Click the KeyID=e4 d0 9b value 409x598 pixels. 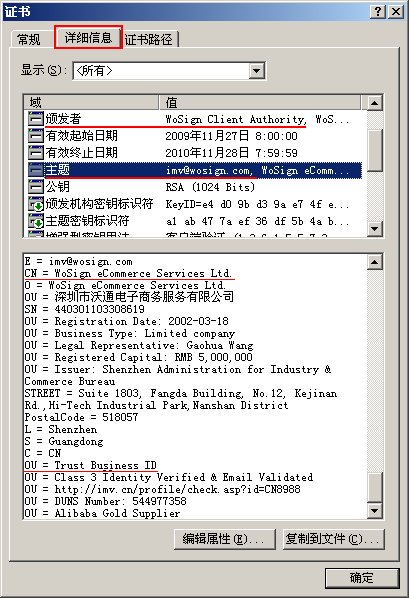pyautogui.click(x=257, y=204)
